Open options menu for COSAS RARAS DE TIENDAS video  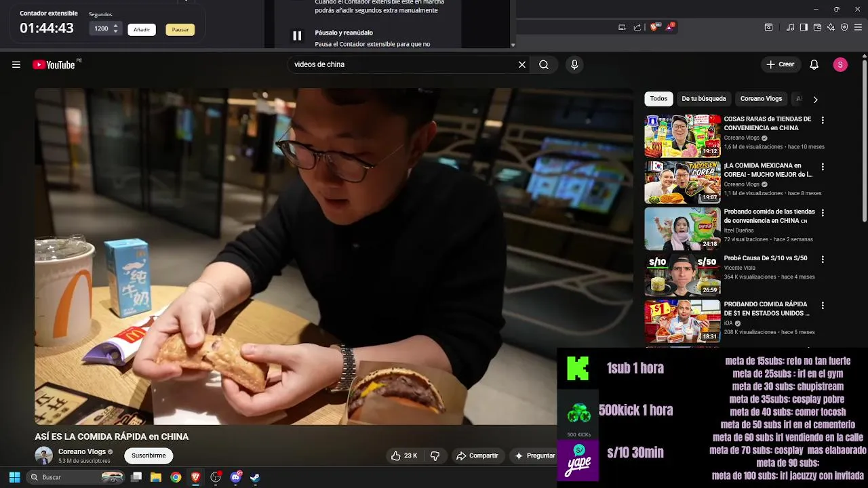[x=823, y=120]
